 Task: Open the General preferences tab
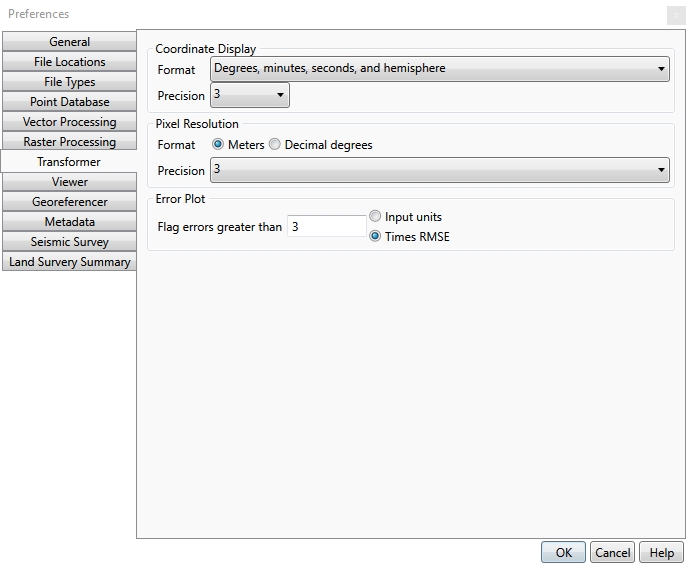click(69, 42)
